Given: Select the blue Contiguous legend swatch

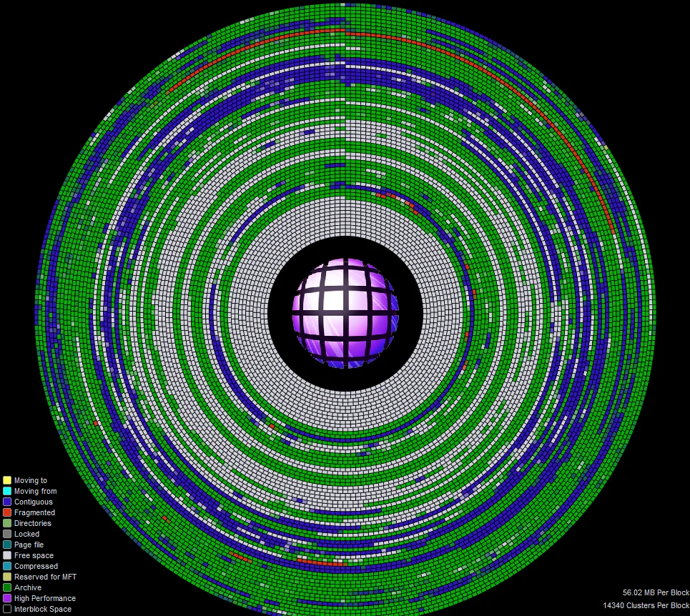Looking at the screenshot, I should (x=7, y=502).
